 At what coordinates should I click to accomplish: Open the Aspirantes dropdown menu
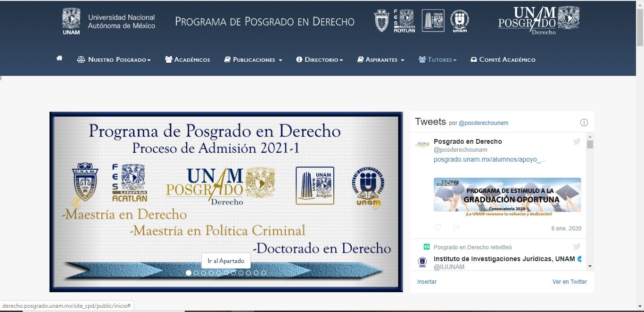pyautogui.click(x=381, y=60)
